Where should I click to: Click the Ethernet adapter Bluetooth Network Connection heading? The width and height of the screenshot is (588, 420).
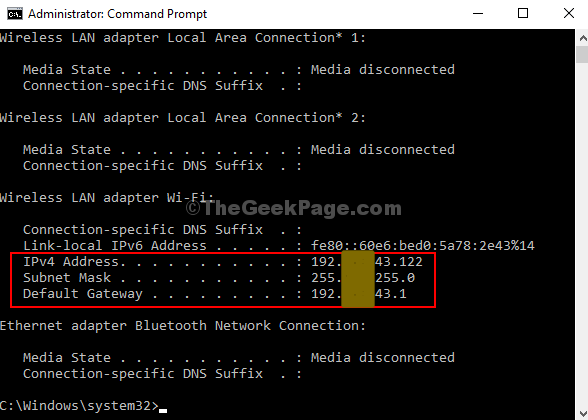[183, 326]
